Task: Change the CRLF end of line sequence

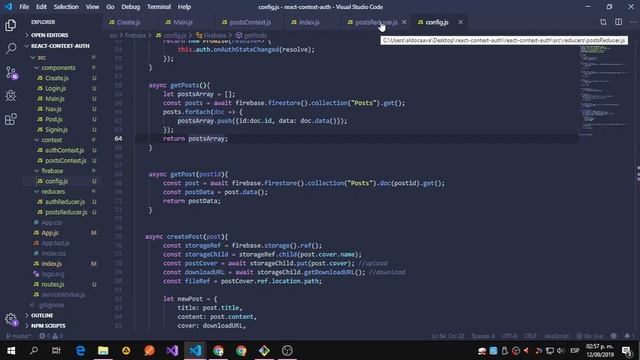Action: 530,336
